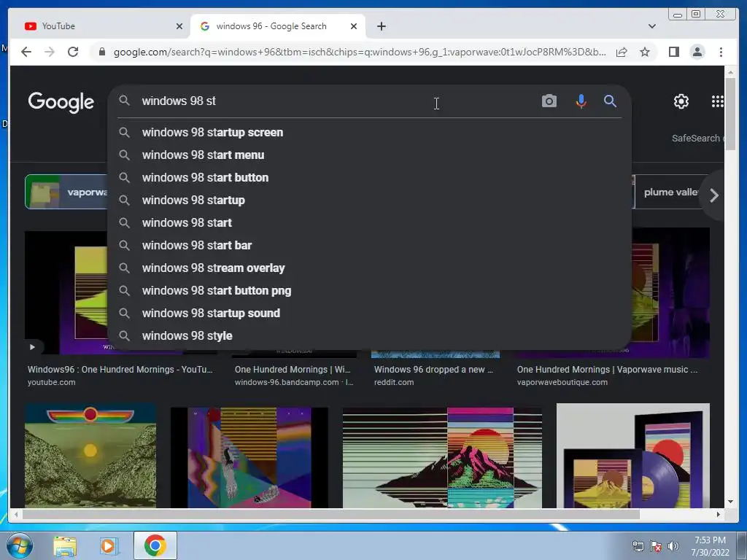
Task: Select the windows 96 Google Search tab
Action: 278,26
